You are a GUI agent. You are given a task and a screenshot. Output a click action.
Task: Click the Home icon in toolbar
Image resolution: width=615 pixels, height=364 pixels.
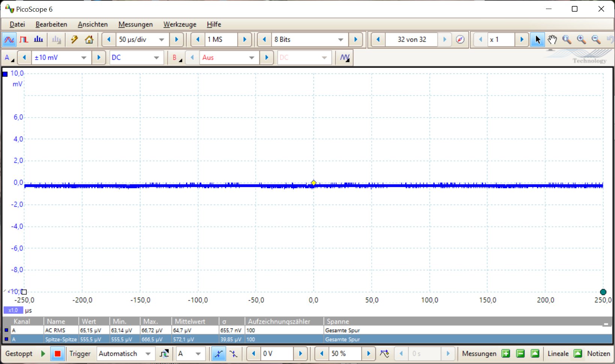[89, 39]
